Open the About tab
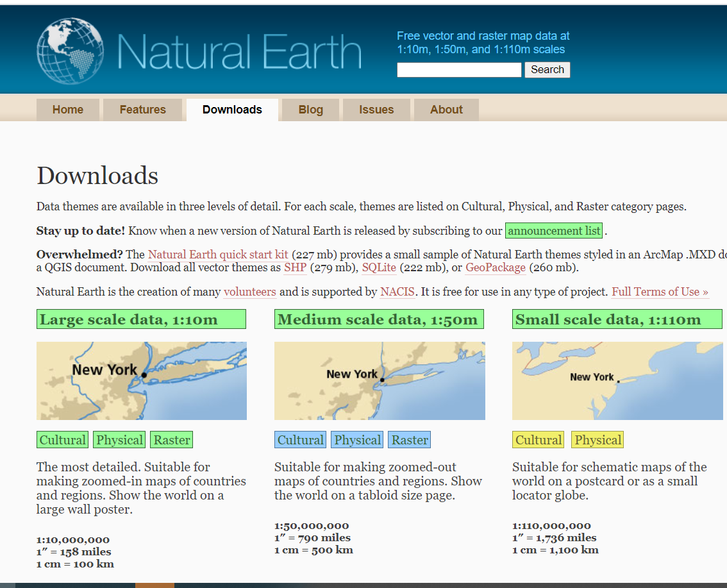The width and height of the screenshot is (727, 588). pos(446,110)
